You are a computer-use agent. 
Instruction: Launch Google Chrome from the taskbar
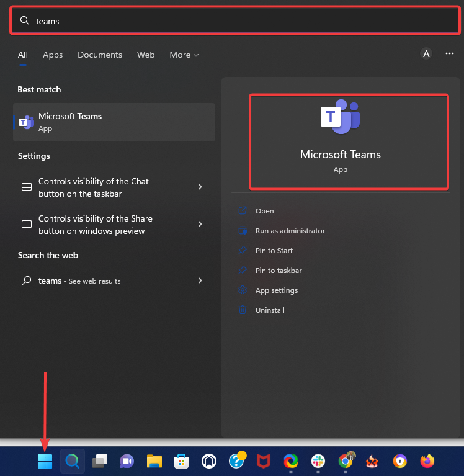click(346, 460)
